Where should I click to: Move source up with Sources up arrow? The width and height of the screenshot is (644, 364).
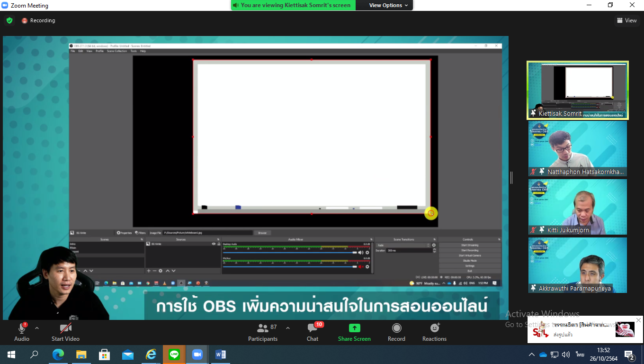tap(167, 271)
